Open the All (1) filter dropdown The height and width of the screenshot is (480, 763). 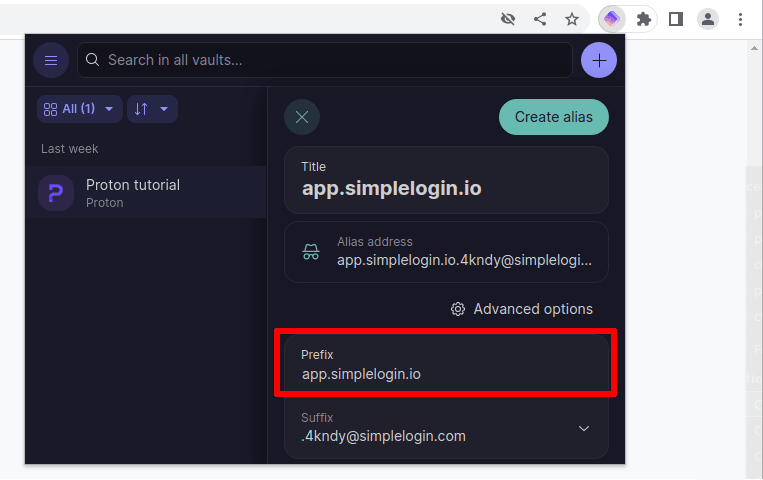79,109
